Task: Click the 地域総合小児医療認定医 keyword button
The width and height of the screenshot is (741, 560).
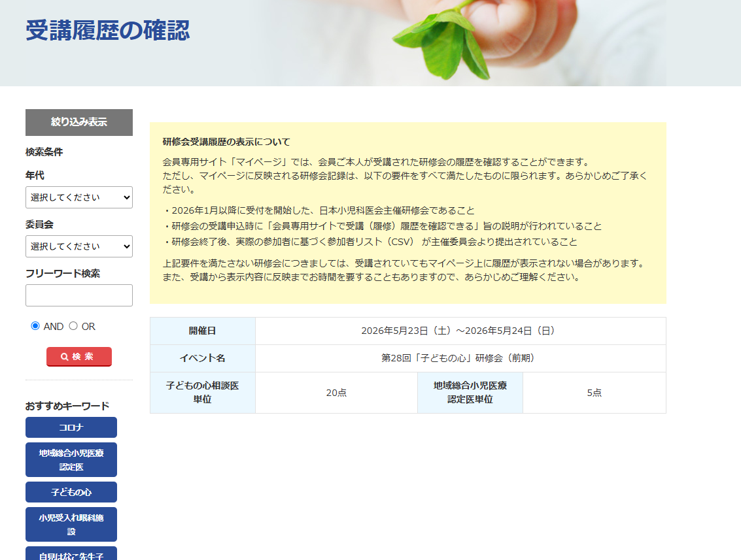Action: [x=71, y=460]
